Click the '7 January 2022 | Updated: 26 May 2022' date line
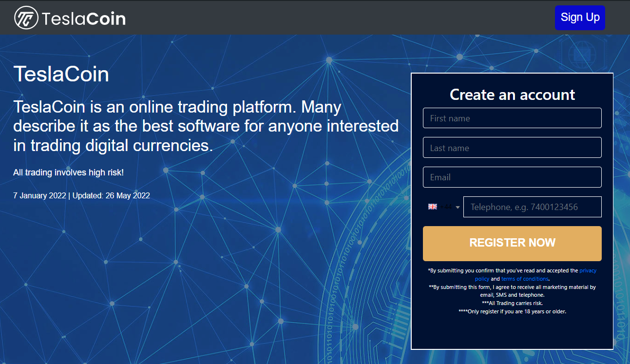Viewport: 630px width, 364px height. [81, 196]
